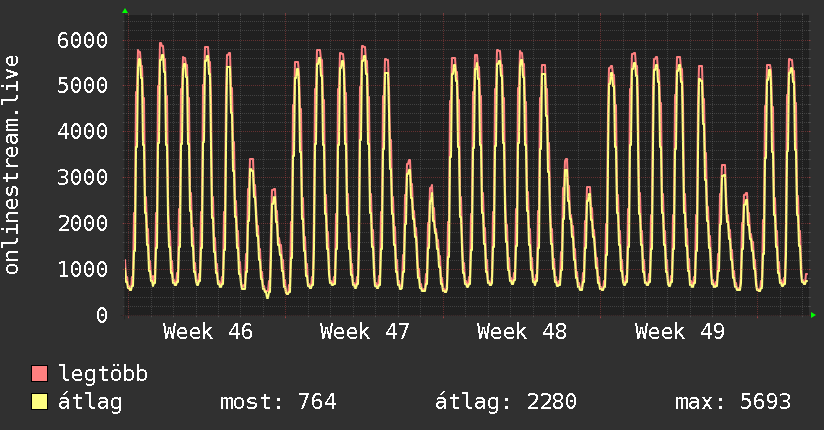Screen dimensions: 824x430
Task: Click the Week 49 axis label
Action: coord(679,332)
